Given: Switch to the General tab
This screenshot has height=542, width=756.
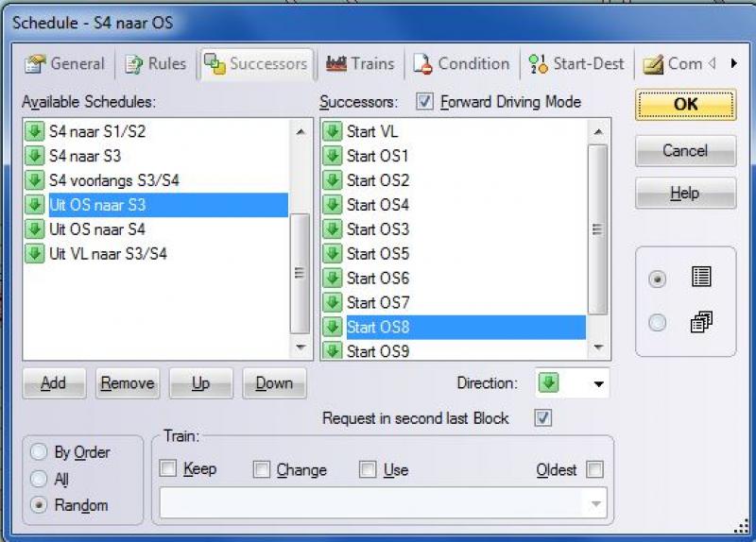Looking at the screenshot, I should tap(64, 63).
